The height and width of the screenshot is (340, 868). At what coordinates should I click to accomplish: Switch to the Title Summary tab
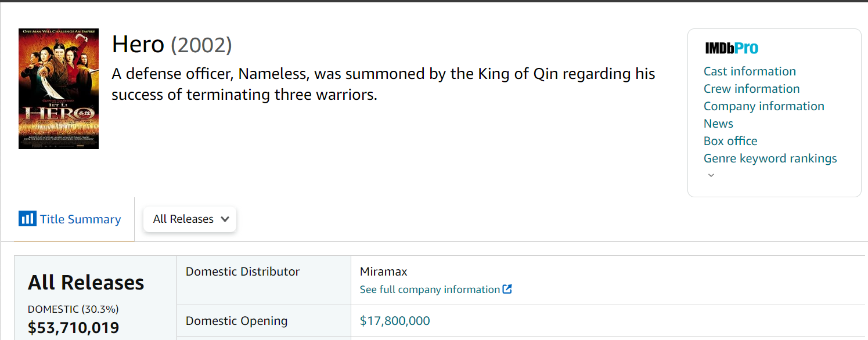point(80,219)
